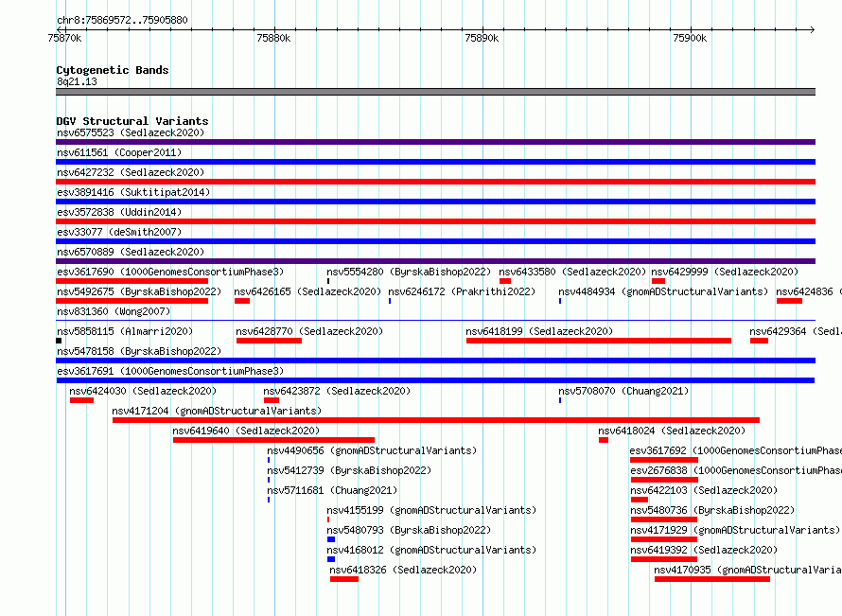Select the nsv6428770 (Sedlazeck2020) label
The height and width of the screenshot is (616, 842).
coord(309,331)
